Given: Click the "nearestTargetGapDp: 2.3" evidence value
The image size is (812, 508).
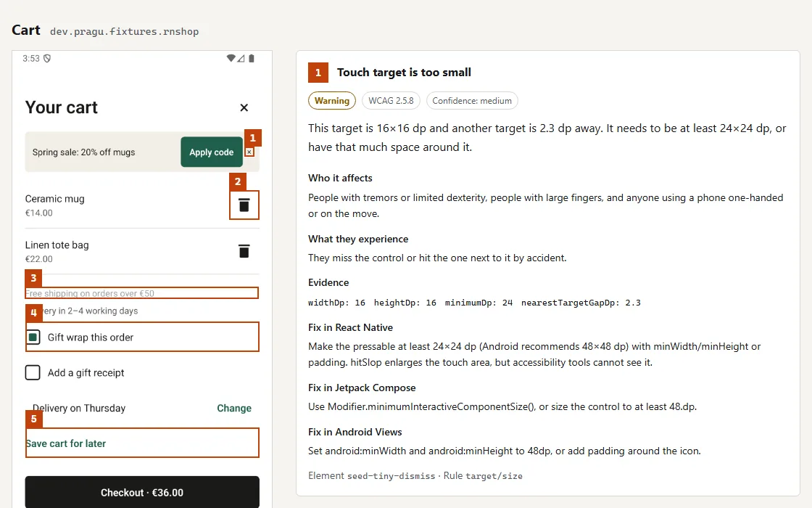Looking at the screenshot, I should coord(581,303).
